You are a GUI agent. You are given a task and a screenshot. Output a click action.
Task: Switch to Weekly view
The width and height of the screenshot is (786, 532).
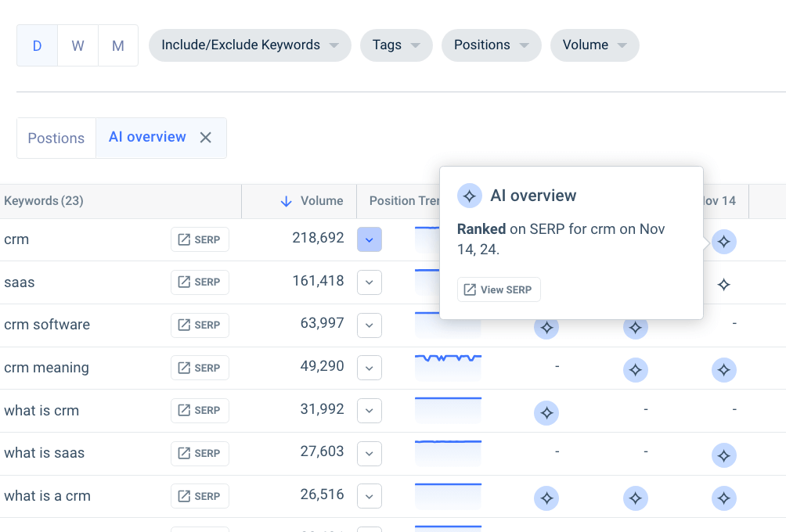click(x=78, y=45)
